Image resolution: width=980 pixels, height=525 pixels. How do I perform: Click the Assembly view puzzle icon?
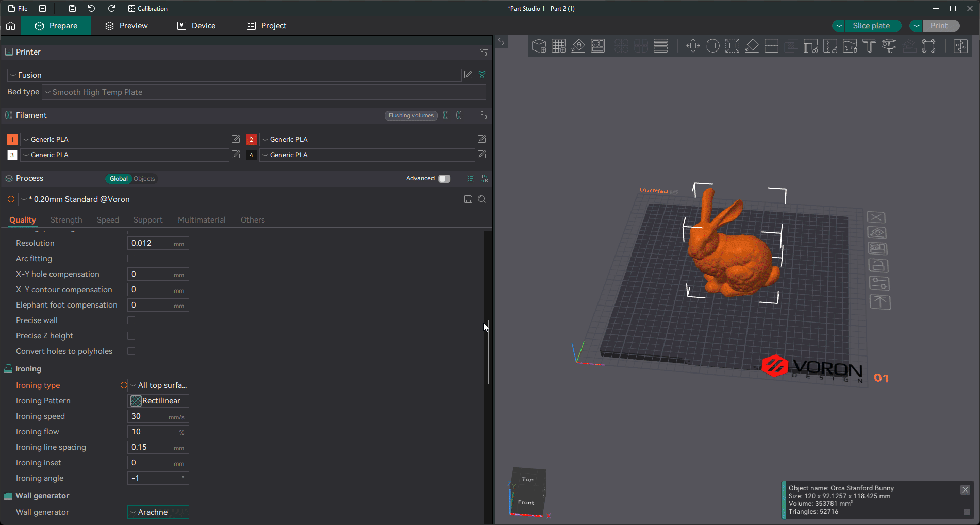961,46
